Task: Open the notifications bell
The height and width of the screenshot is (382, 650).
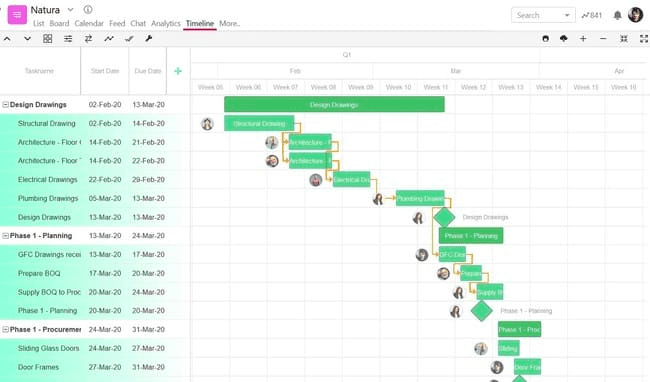Action: coord(617,15)
